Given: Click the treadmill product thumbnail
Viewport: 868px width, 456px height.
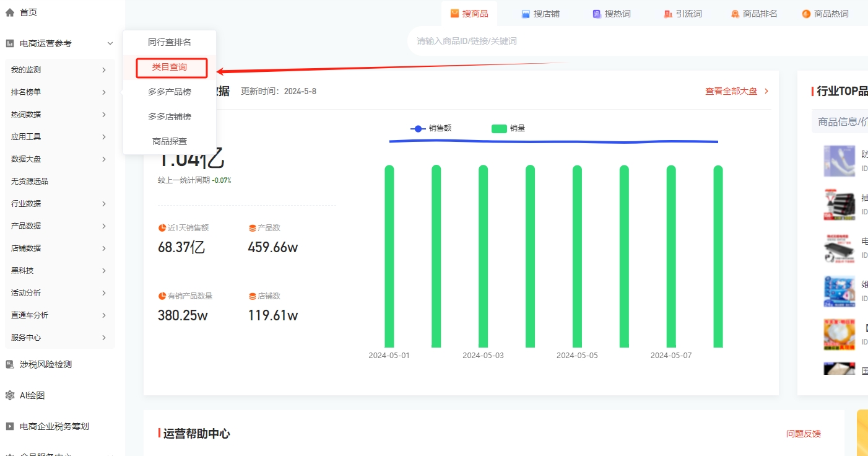Looking at the screenshot, I should [840, 248].
